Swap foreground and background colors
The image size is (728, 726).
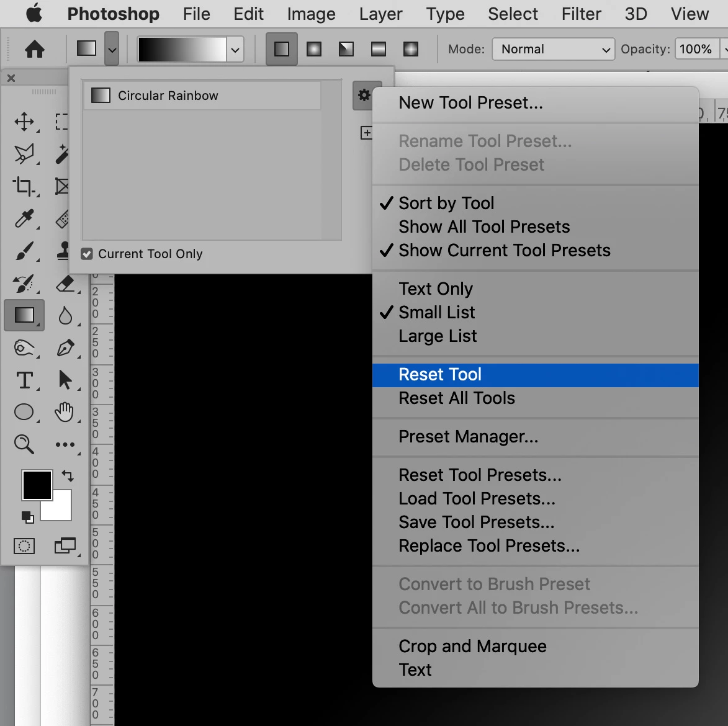point(68,476)
